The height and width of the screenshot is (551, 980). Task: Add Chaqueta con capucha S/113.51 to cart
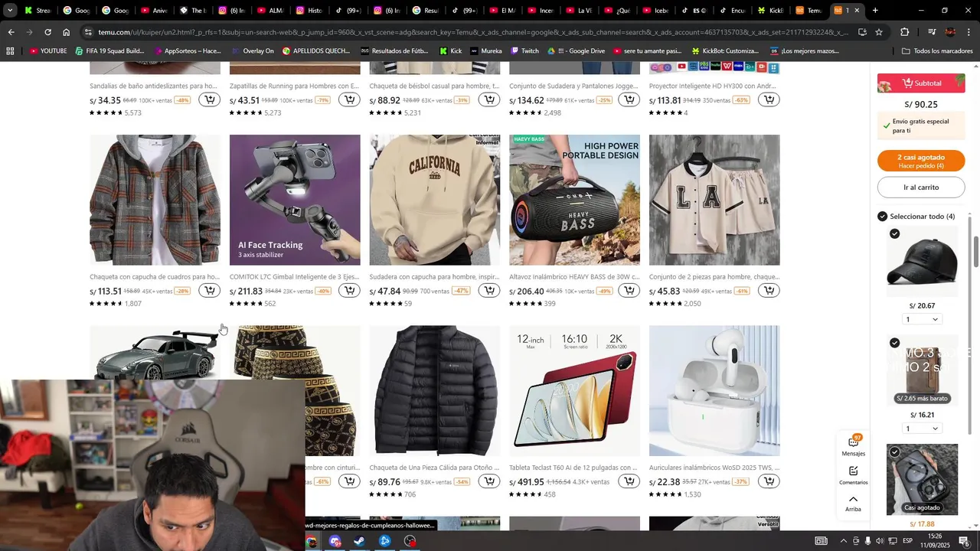coord(209,291)
